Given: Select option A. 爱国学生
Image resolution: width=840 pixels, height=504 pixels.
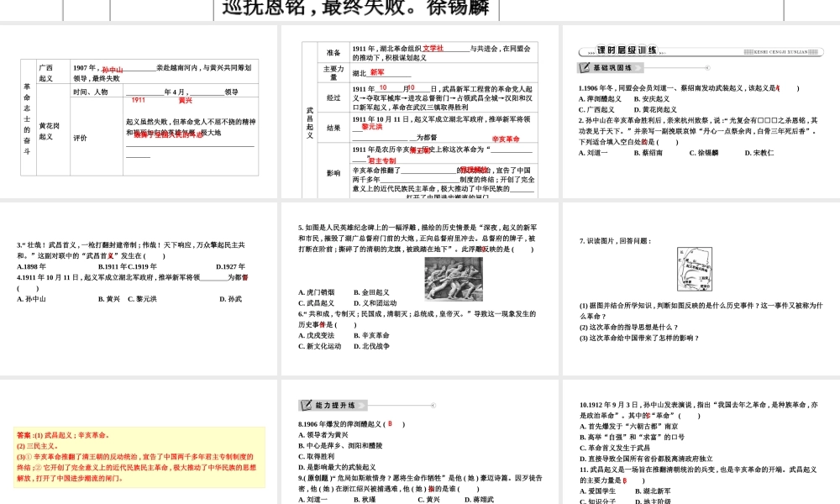Looking at the screenshot, I should coord(597,491).
